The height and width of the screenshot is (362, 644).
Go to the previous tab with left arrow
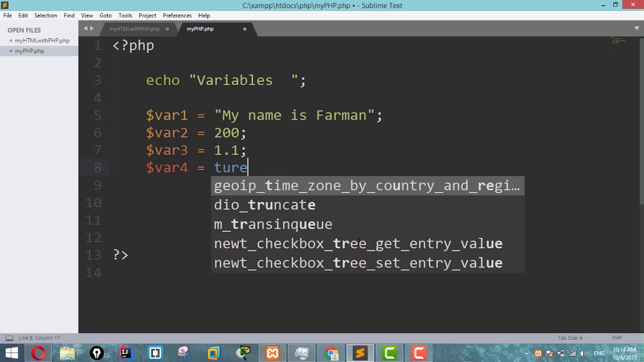(86, 29)
